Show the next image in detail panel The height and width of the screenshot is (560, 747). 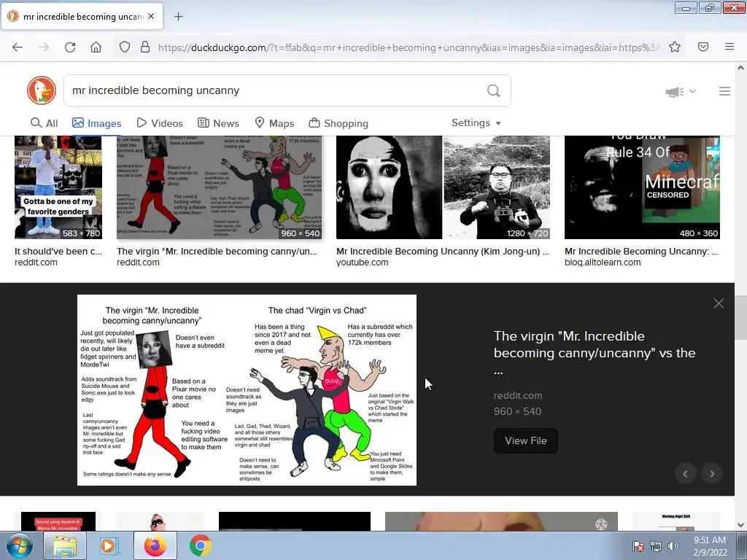tap(712, 474)
